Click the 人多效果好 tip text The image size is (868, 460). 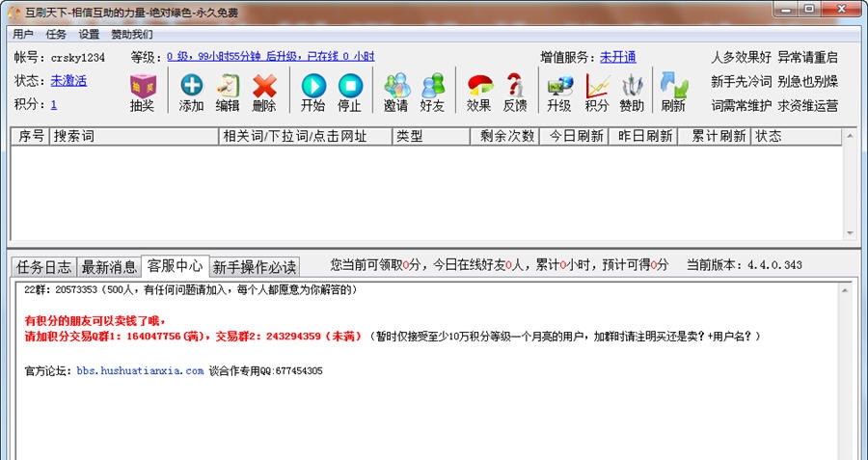pyautogui.click(x=741, y=57)
